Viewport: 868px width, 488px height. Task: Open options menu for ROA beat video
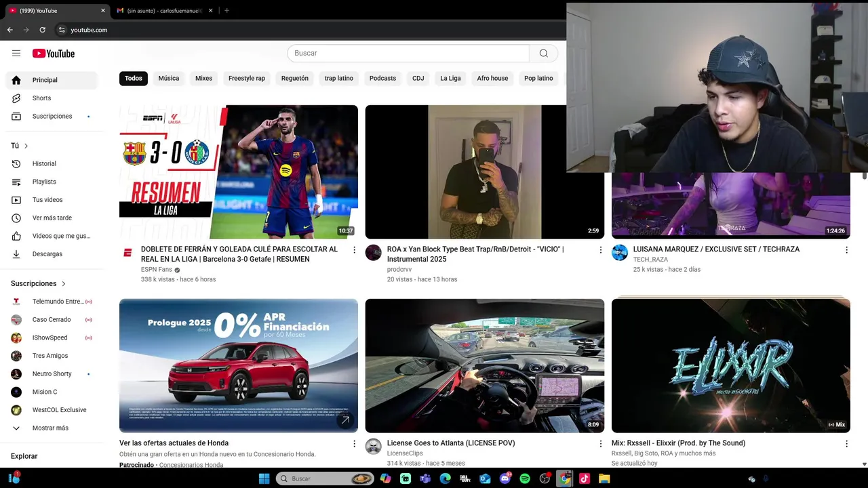point(600,250)
